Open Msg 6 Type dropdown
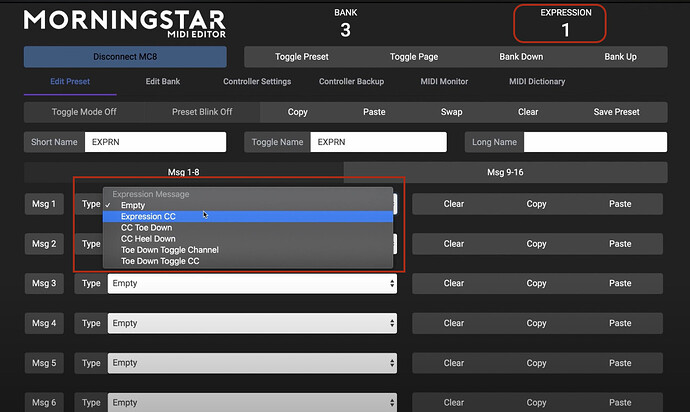 (x=252, y=403)
